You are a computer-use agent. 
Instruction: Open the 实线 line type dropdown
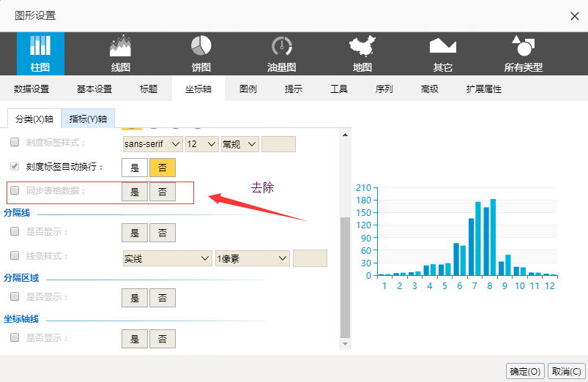point(167,258)
